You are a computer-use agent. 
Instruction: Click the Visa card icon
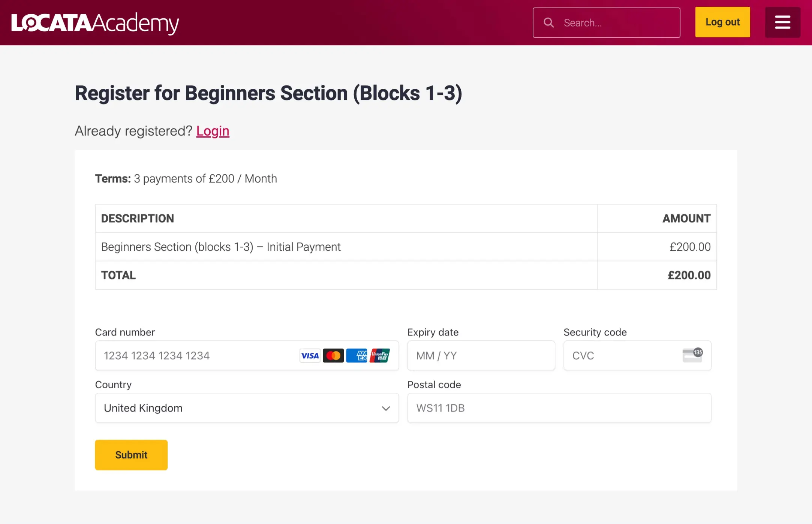coord(311,355)
